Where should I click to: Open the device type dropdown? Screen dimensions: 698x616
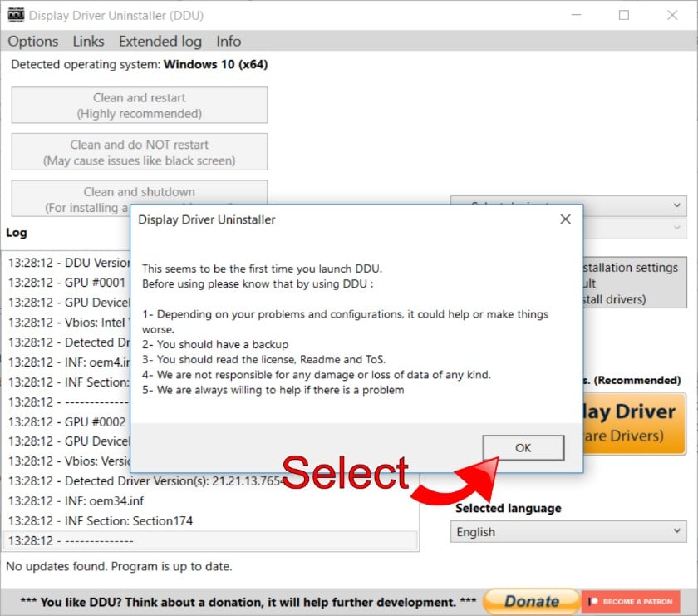pos(636,204)
